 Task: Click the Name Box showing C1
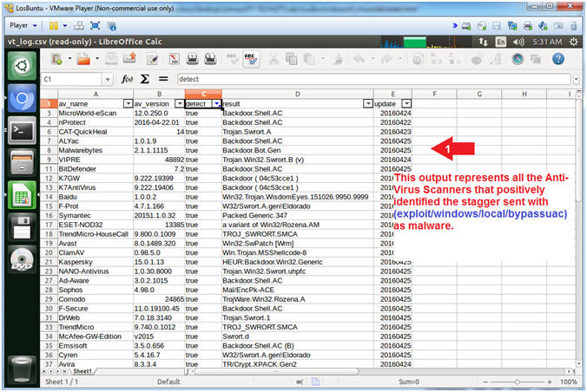click(x=72, y=79)
